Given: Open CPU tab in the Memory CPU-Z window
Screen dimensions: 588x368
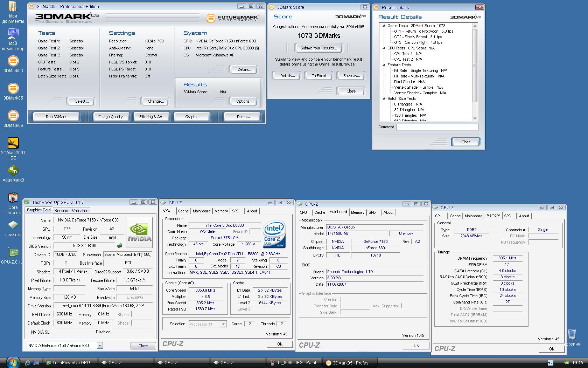Looking at the screenshot, I should point(439,216).
